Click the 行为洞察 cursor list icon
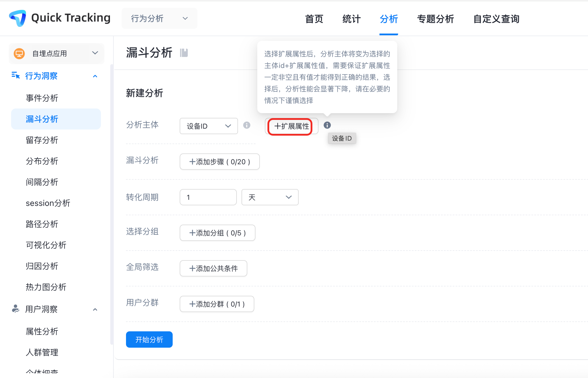The image size is (588, 378). (15, 76)
